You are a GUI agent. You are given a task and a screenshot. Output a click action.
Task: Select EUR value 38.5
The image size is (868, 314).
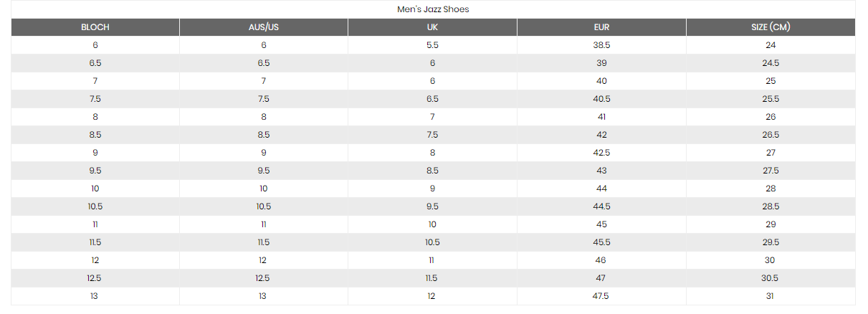(601, 45)
